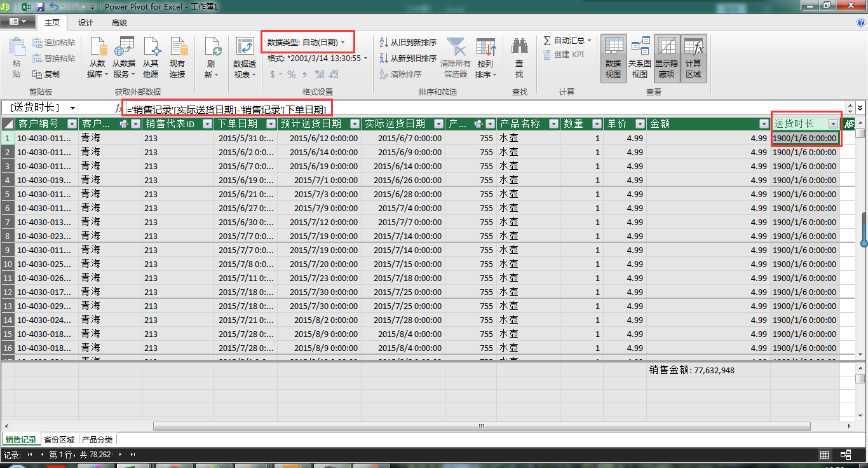Click From Other Sources (从其他源)

click(151, 58)
